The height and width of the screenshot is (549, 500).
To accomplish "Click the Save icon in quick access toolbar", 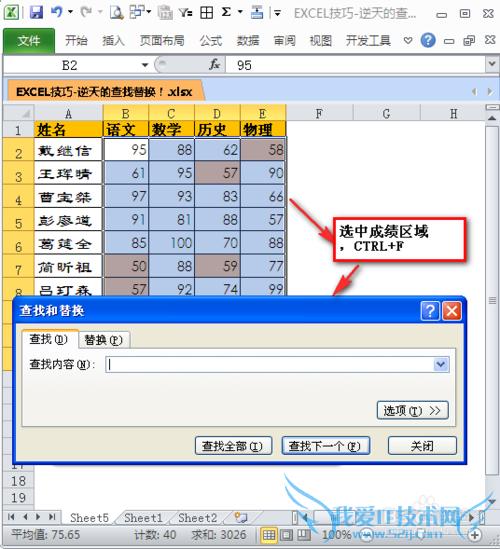I will [36, 12].
